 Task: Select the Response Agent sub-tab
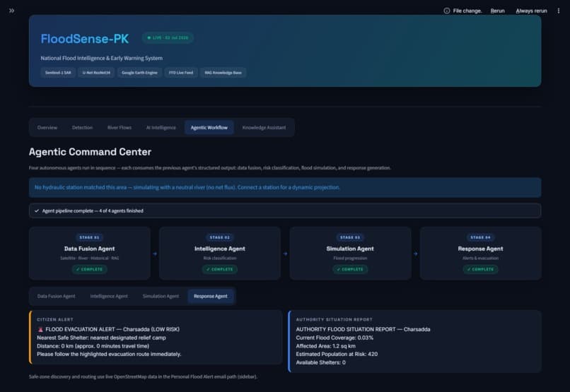pyautogui.click(x=211, y=296)
